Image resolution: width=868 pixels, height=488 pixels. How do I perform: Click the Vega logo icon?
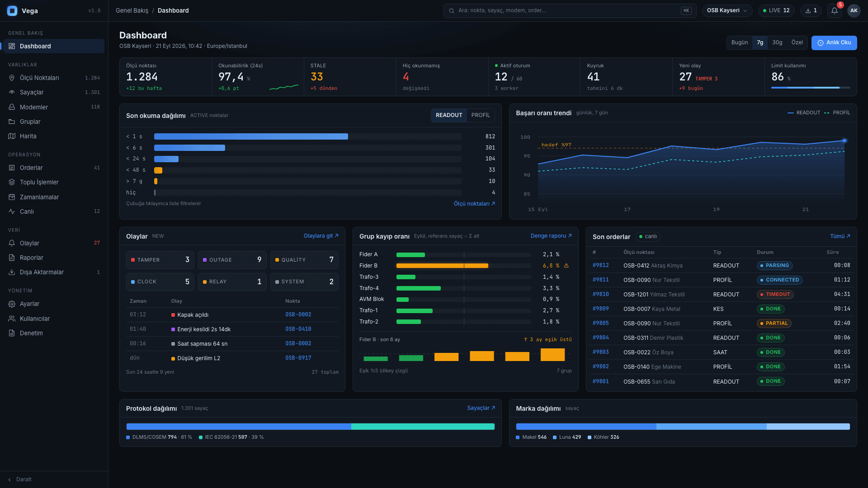(x=12, y=11)
